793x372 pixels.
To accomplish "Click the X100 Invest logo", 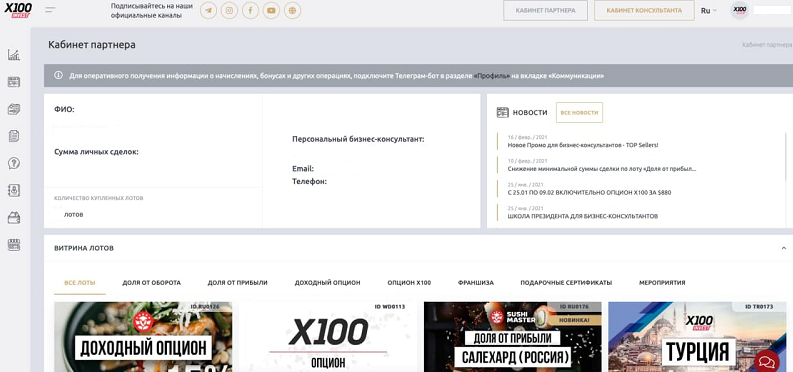I will (18, 10).
